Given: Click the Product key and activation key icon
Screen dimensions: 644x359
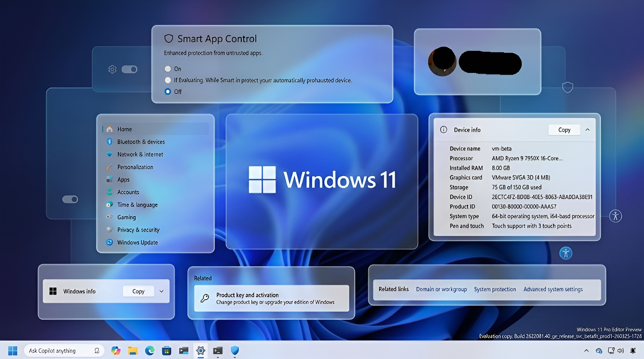Looking at the screenshot, I should tap(205, 298).
